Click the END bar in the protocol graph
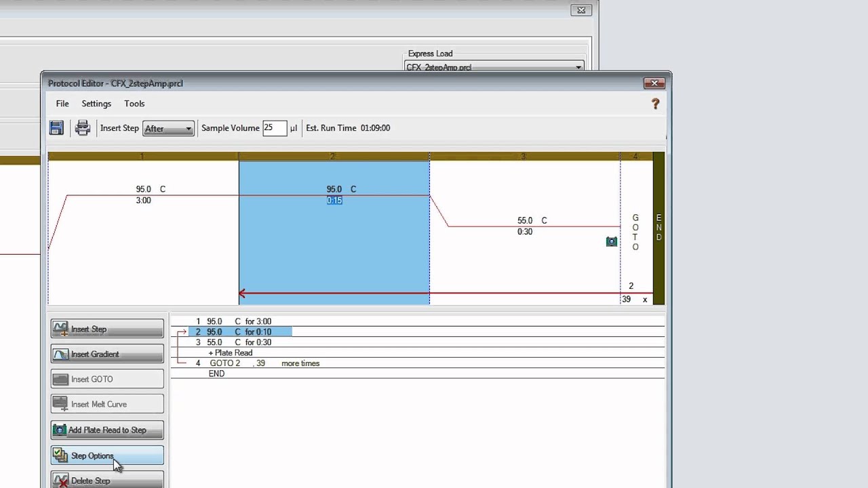The width and height of the screenshot is (868, 488). [x=658, y=228]
